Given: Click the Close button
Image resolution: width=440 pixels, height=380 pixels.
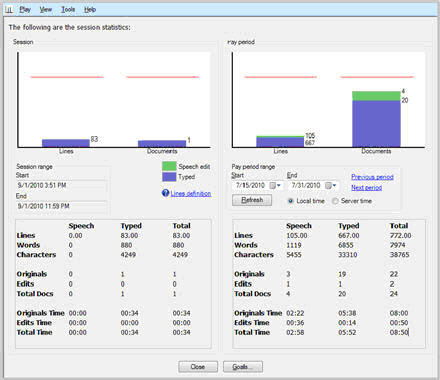Looking at the screenshot, I should click(x=198, y=367).
